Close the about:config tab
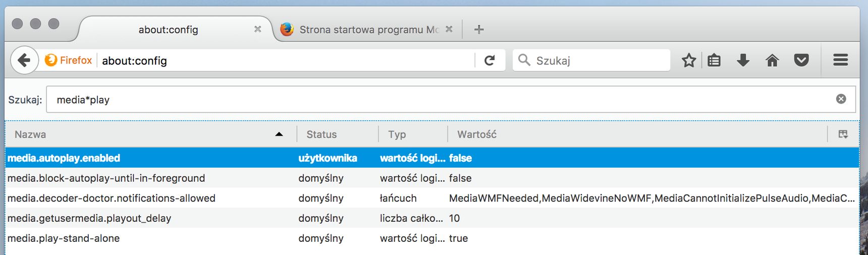This screenshot has width=868, height=255. [258, 29]
